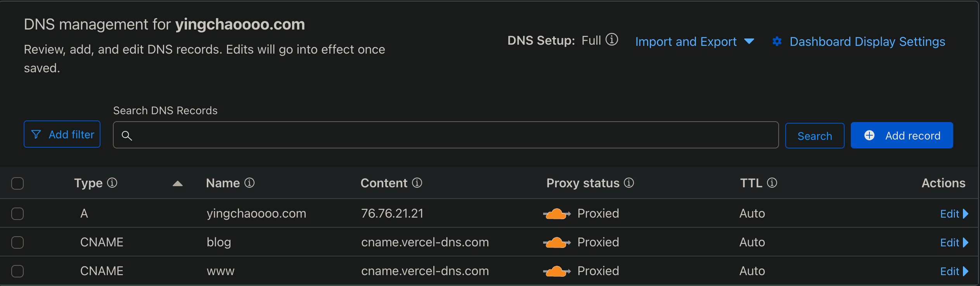The image size is (980, 286).
Task: Expand Edit for the yingchaoooo.com A record
Action: tap(954, 214)
